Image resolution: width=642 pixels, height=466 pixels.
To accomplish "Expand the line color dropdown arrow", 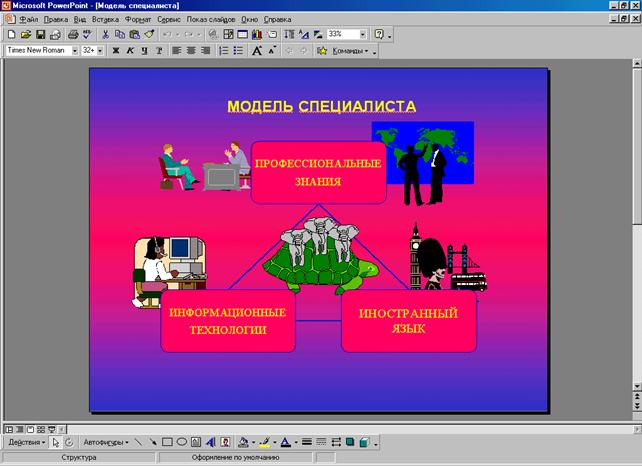I will coord(275,442).
